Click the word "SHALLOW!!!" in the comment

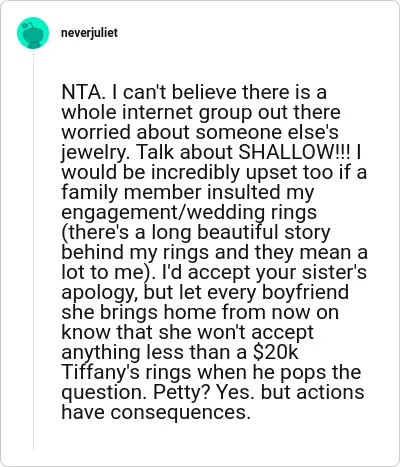click(x=295, y=152)
